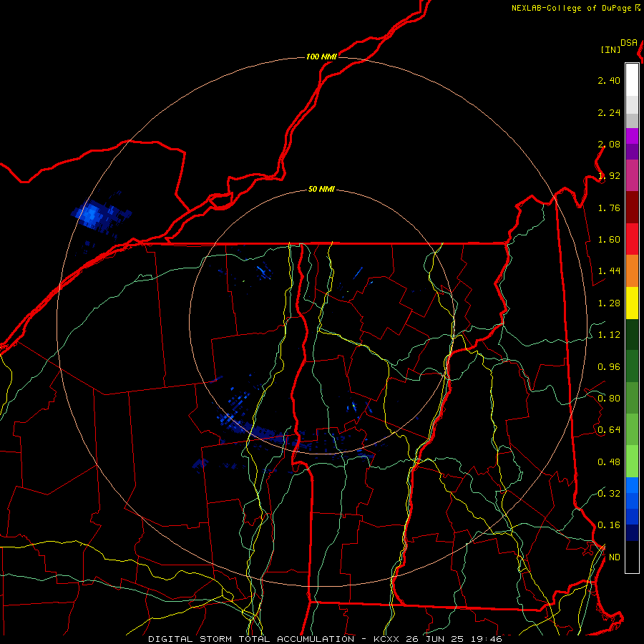This screenshot has width=644, height=644.
Task: Click the 2.24 legend value
Action: (x=609, y=112)
